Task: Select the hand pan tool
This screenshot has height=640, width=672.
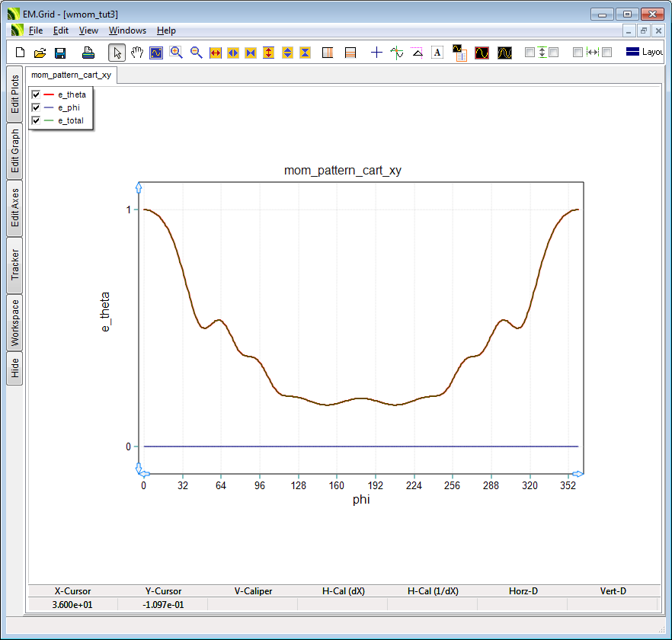Action: 137,53
